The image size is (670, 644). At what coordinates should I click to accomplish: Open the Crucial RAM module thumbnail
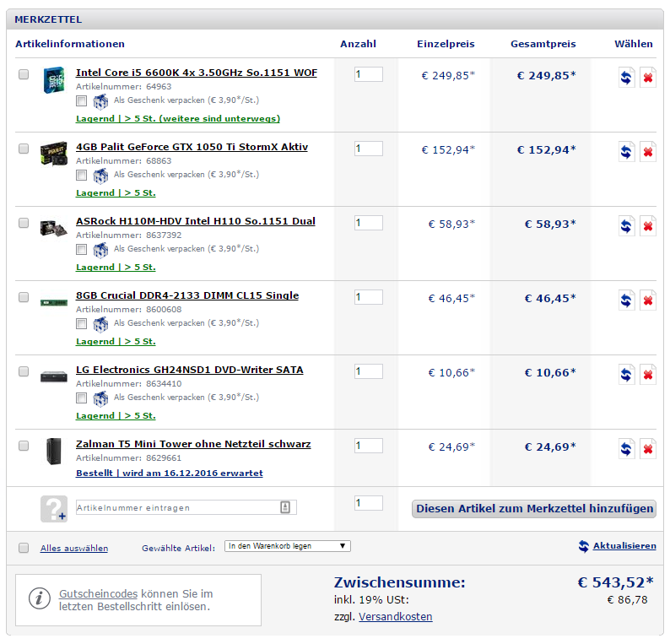click(x=54, y=302)
